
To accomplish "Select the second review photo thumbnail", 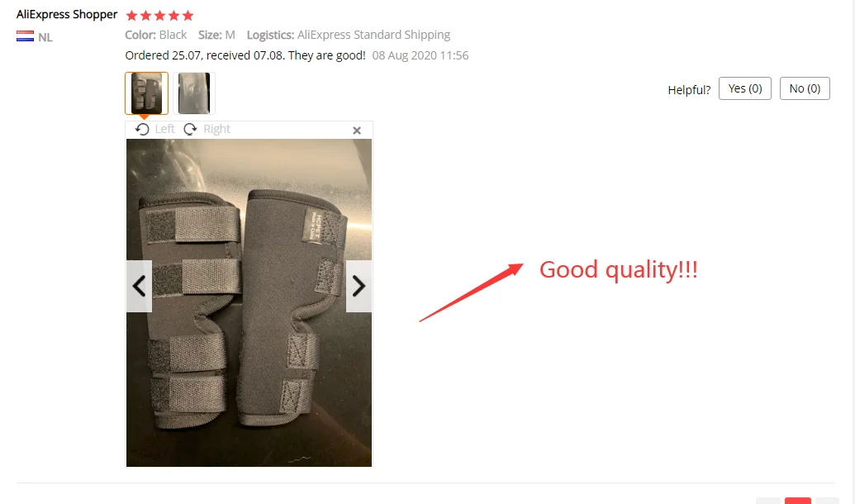I will 194,93.
